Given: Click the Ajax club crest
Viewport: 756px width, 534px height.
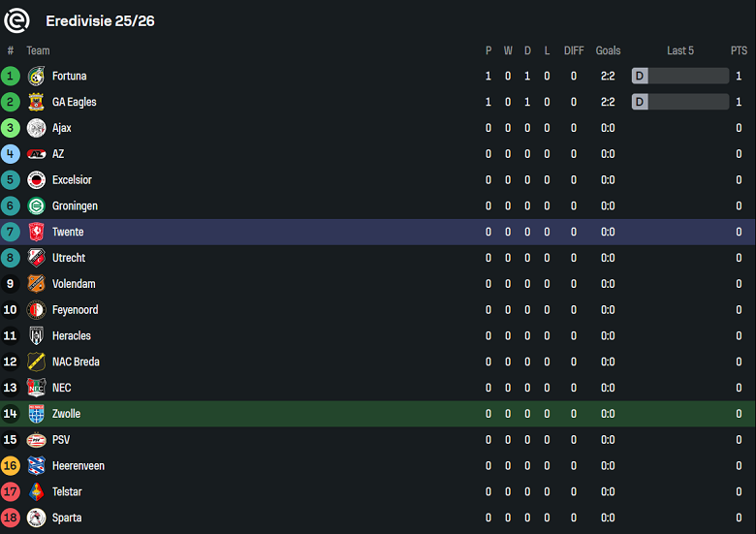Looking at the screenshot, I should 37,128.
